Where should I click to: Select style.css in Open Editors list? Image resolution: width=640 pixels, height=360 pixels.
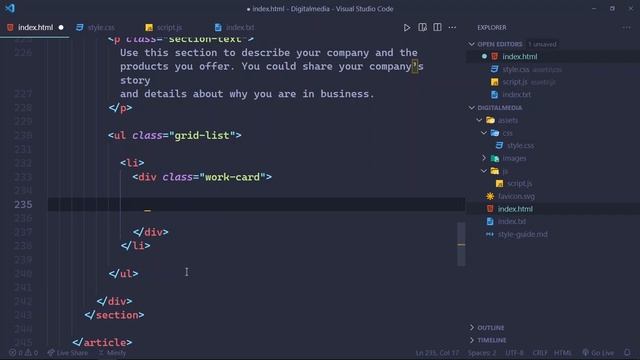pos(515,69)
